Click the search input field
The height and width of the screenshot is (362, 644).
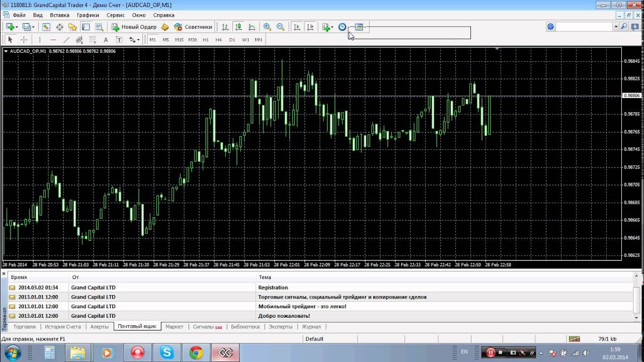(x=584, y=27)
